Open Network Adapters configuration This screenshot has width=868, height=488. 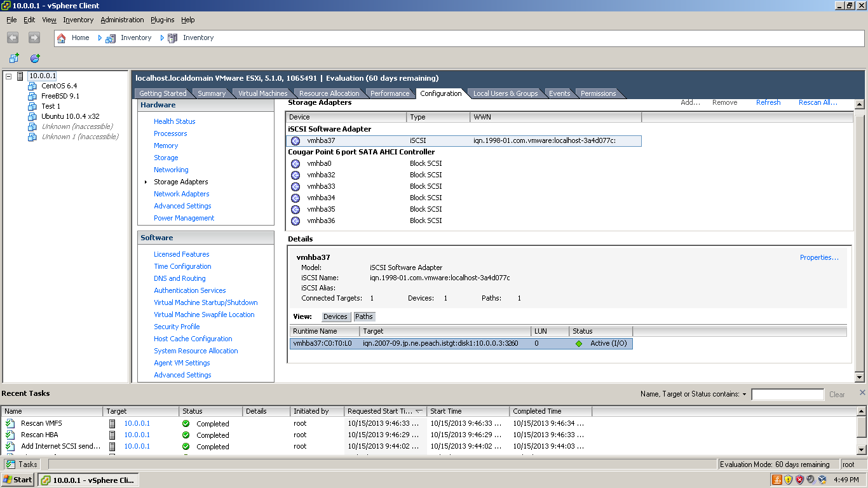tap(181, 194)
